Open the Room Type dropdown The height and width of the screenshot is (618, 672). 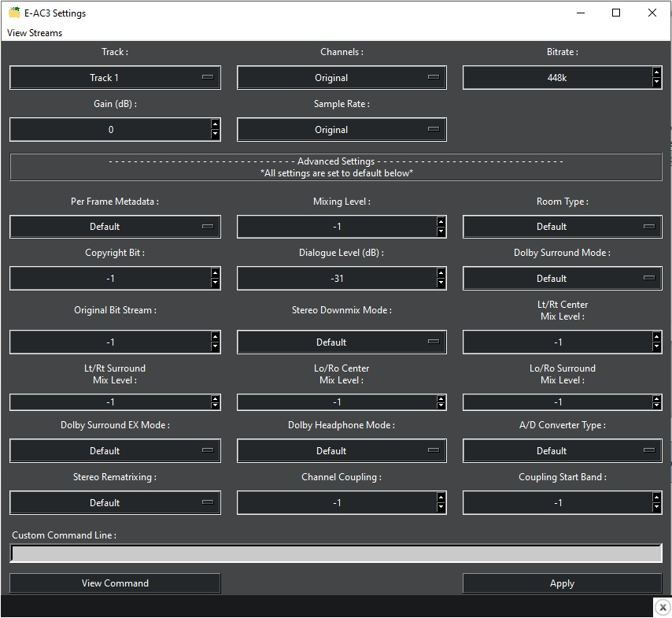click(563, 227)
